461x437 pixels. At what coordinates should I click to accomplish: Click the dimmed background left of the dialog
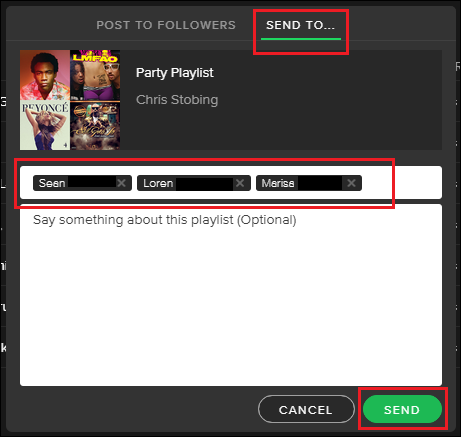[3, 217]
